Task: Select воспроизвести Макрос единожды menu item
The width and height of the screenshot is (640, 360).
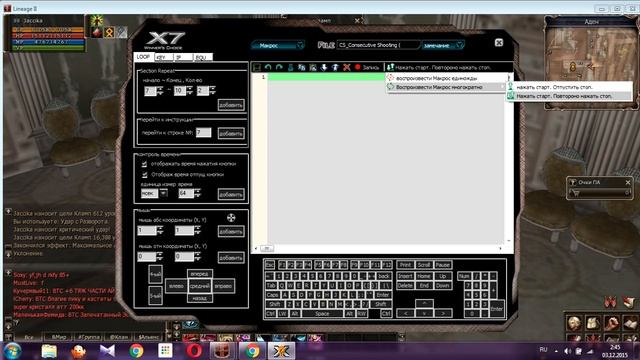Action: tap(447, 78)
